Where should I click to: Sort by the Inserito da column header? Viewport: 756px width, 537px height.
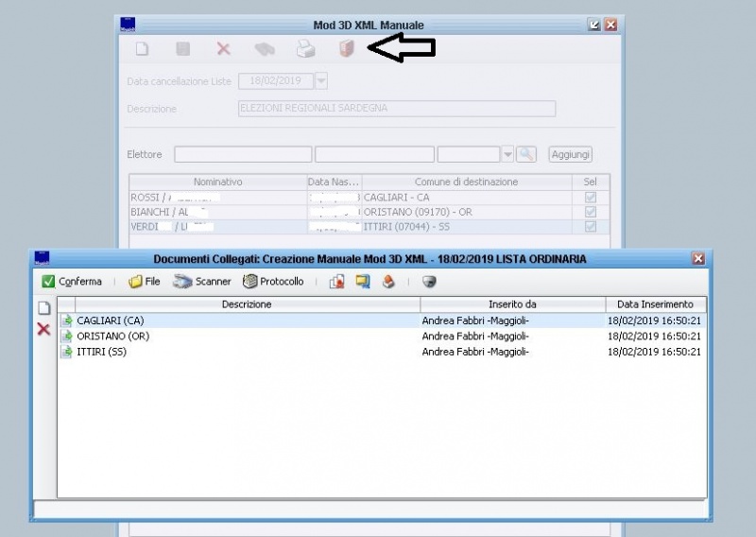(512, 304)
